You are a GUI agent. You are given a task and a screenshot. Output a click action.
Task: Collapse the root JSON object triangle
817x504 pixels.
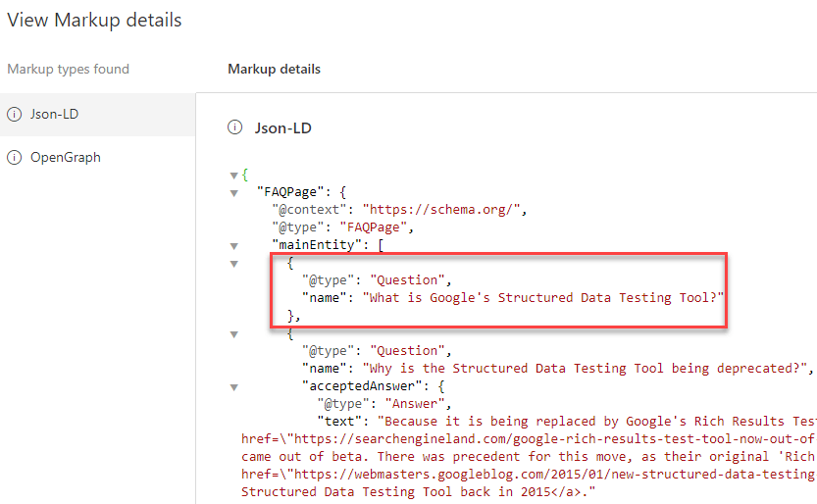point(234,176)
